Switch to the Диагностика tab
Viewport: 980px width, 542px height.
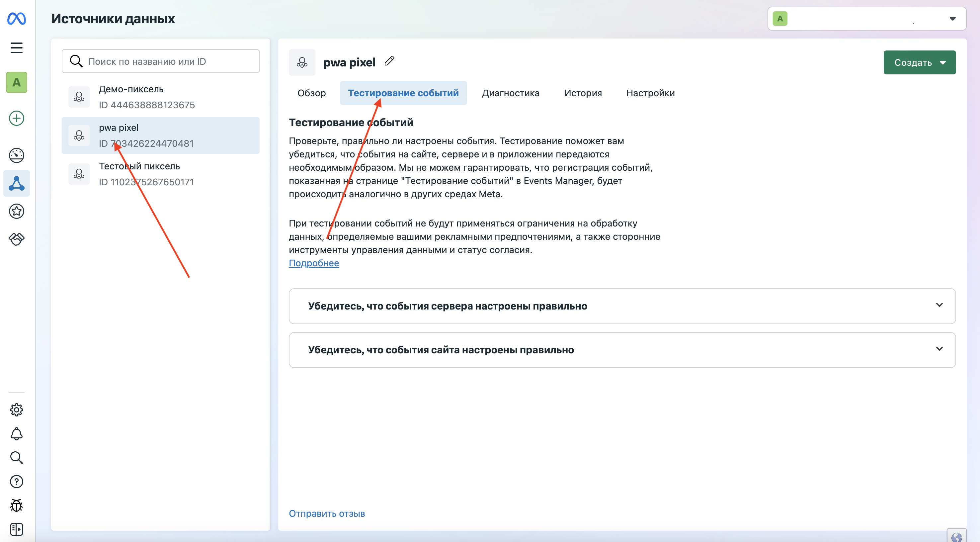510,93
